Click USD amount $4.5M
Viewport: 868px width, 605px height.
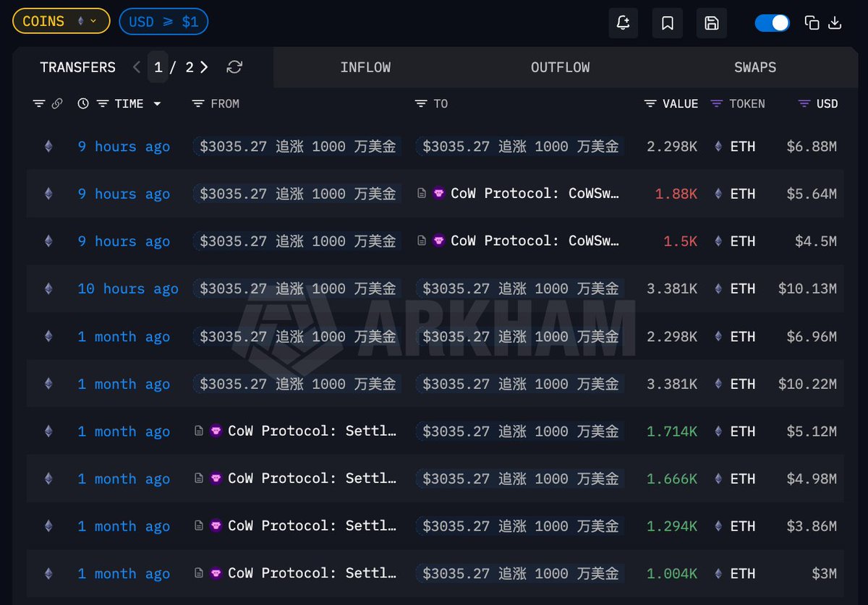(816, 241)
